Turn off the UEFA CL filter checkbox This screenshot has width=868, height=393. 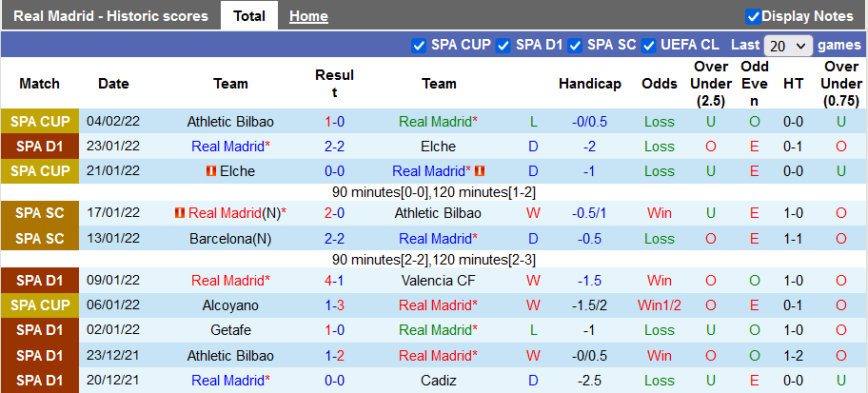(x=649, y=45)
